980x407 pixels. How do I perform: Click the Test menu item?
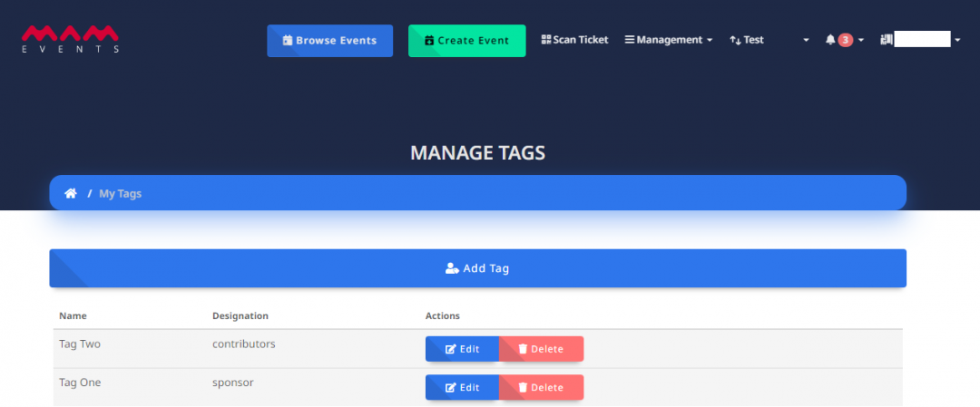[x=746, y=40]
